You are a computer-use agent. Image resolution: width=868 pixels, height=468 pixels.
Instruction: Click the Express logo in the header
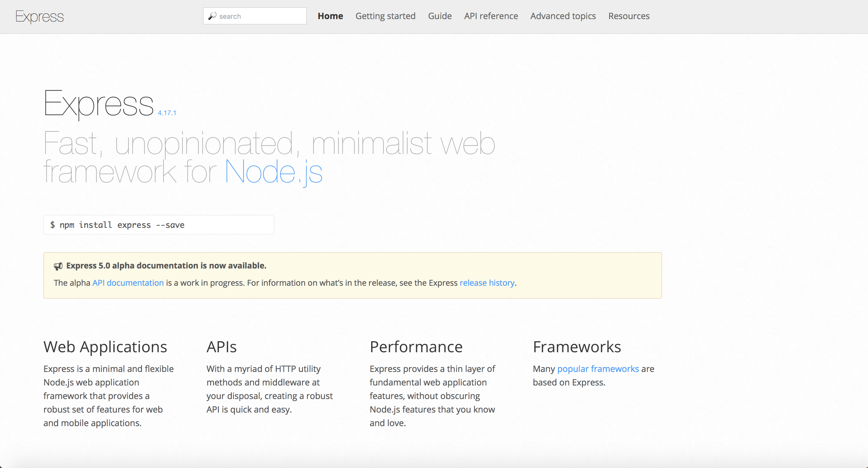(x=39, y=17)
